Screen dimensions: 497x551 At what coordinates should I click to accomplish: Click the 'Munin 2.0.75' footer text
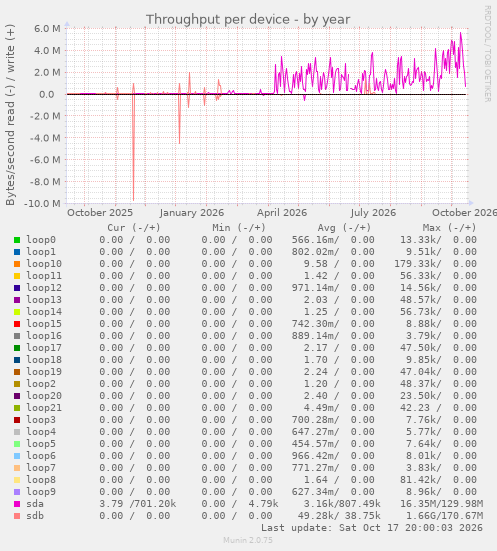point(248,540)
